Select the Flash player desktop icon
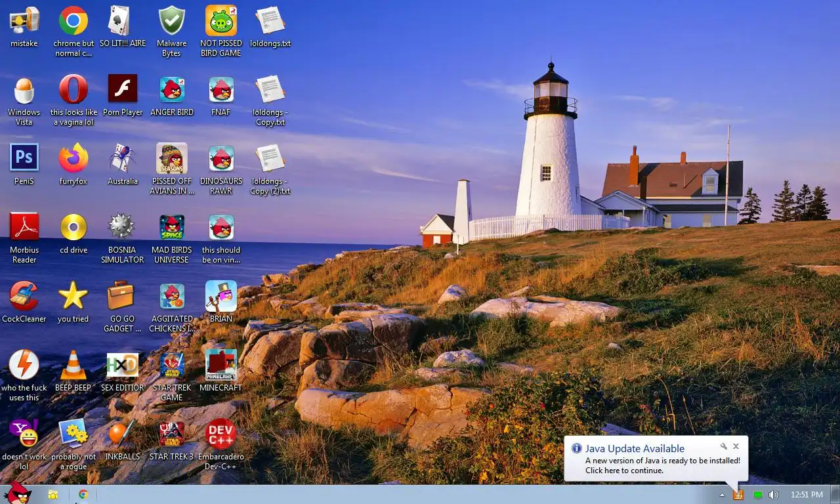 pos(123,90)
